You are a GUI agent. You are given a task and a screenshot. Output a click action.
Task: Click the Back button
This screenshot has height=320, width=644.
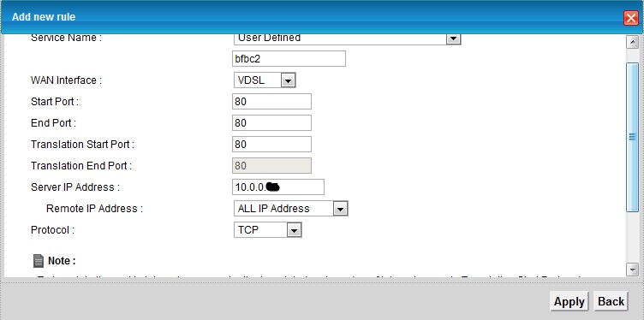611,301
